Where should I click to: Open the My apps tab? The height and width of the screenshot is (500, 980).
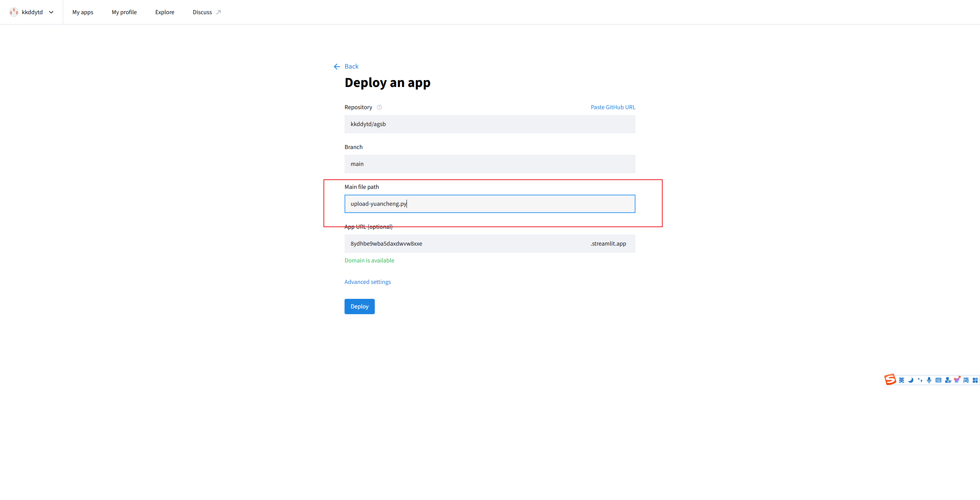[83, 12]
